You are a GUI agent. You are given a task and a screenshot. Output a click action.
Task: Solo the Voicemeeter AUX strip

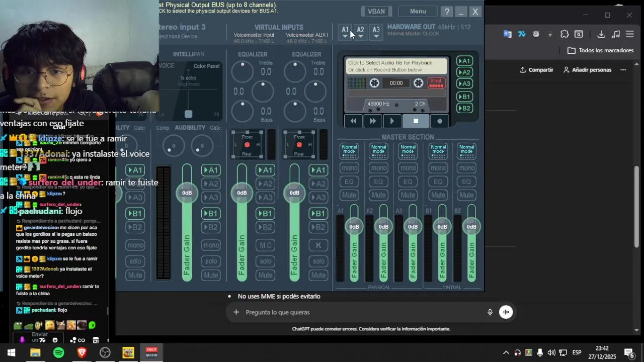click(318, 261)
